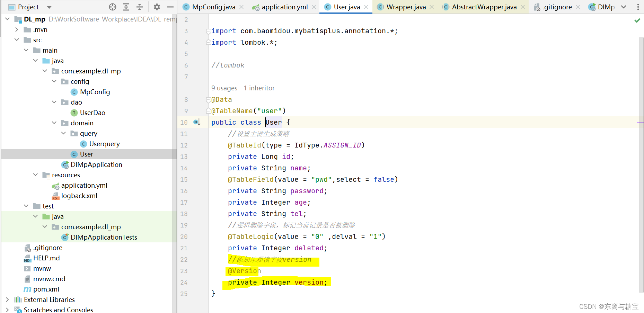Hide the Project tool window
This screenshot has width=644, height=313.
[x=170, y=7]
